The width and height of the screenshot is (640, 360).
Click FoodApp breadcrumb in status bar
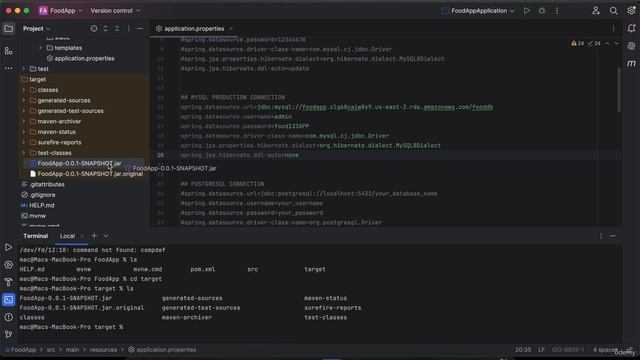pos(21,350)
